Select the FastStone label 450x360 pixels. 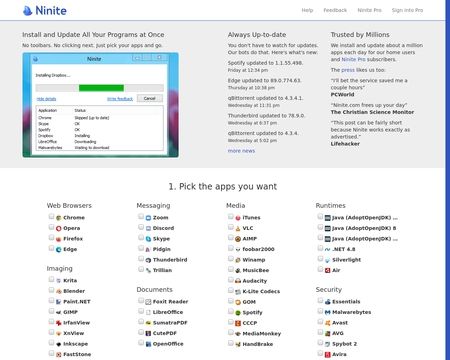(77, 354)
